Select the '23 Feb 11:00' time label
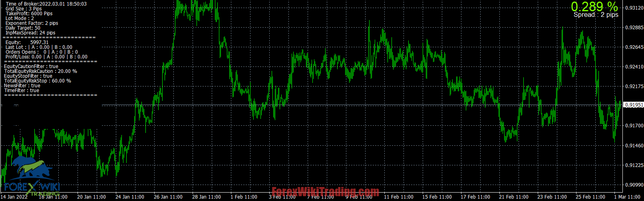This screenshot has width=644, height=201. click(x=552, y=197)
